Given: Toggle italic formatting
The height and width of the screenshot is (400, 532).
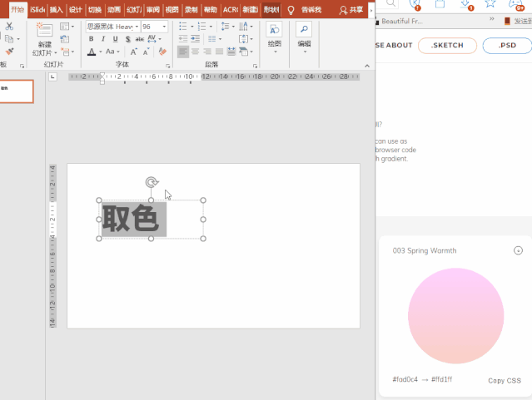Looking at the screenshot, I should [x=103, y=39].
